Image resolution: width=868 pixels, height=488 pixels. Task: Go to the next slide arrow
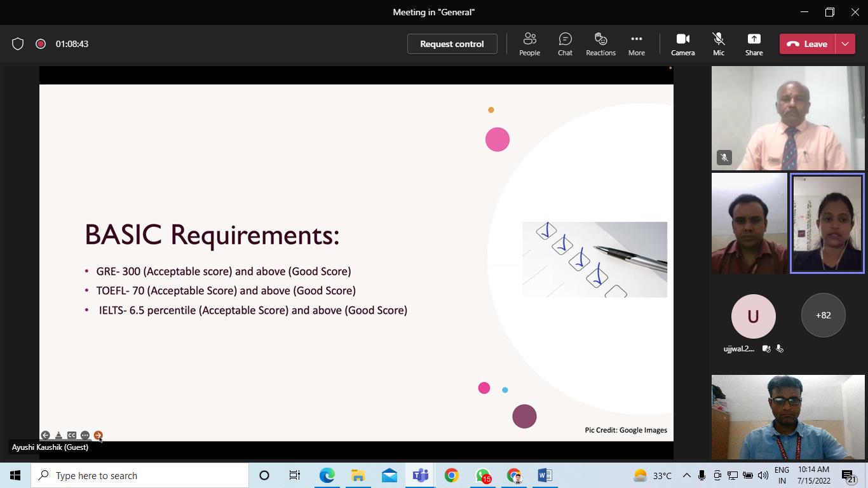[x=98, y=435]
